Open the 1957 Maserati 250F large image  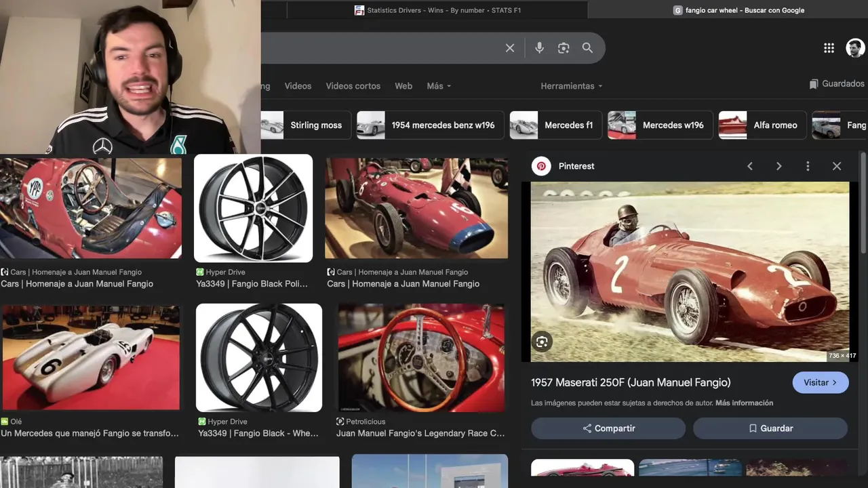tap(690, 271)
